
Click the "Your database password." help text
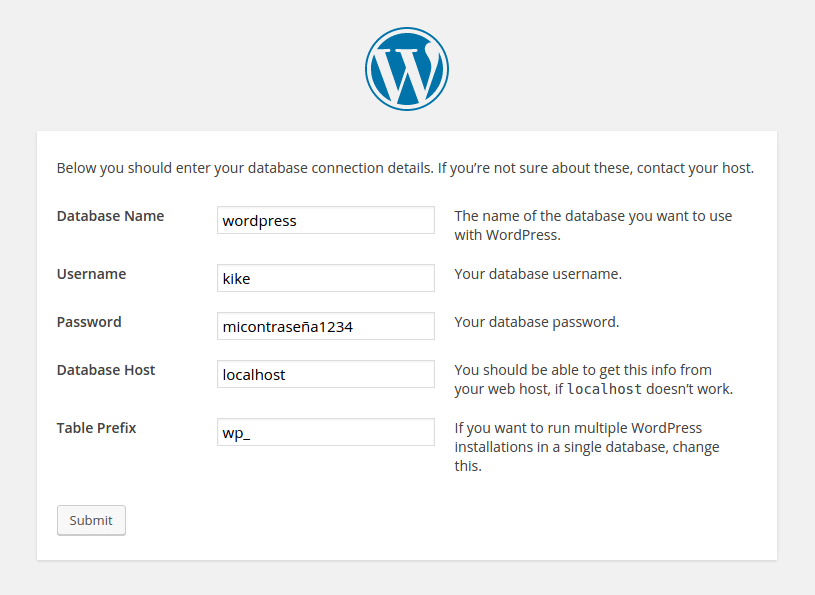click(537, 322)
